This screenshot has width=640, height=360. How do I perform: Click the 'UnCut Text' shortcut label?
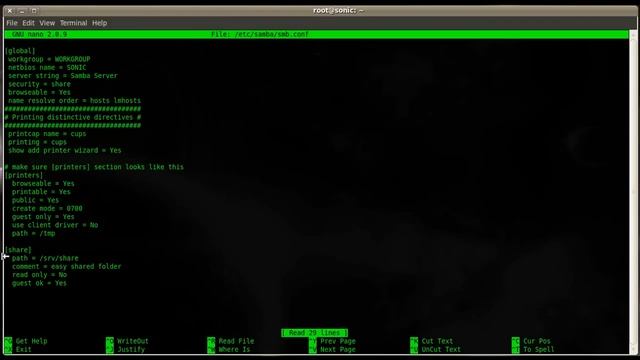(441, 349)
